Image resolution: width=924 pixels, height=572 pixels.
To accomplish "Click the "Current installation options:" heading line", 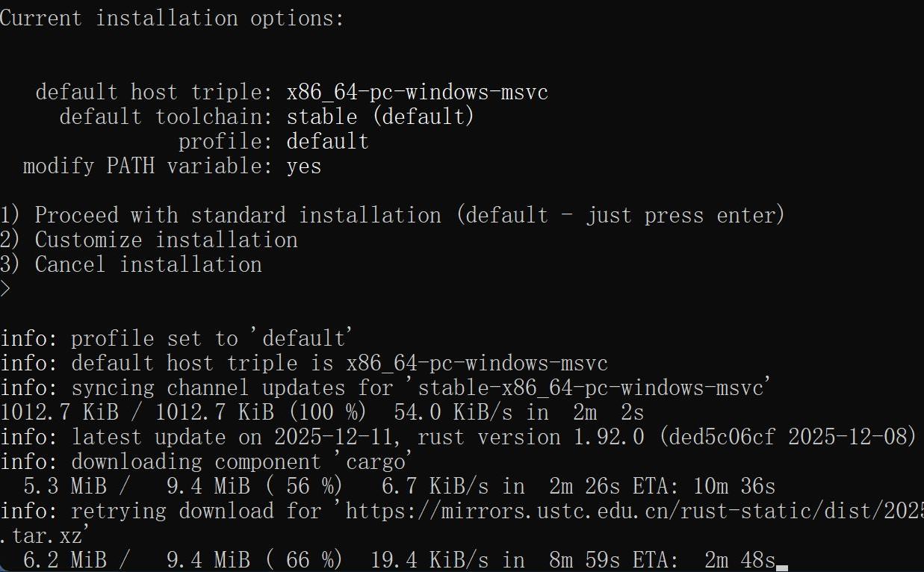I will point(172,19).
